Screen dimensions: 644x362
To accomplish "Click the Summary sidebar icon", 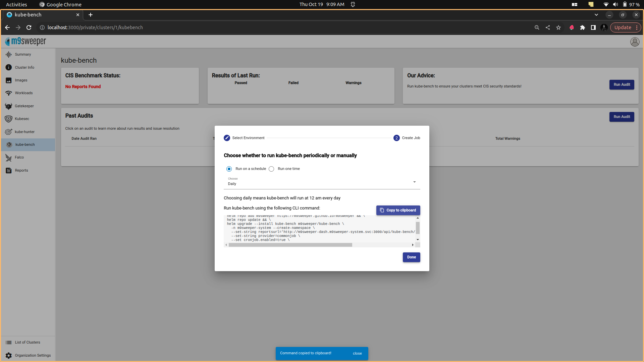I will coord(9,54).
